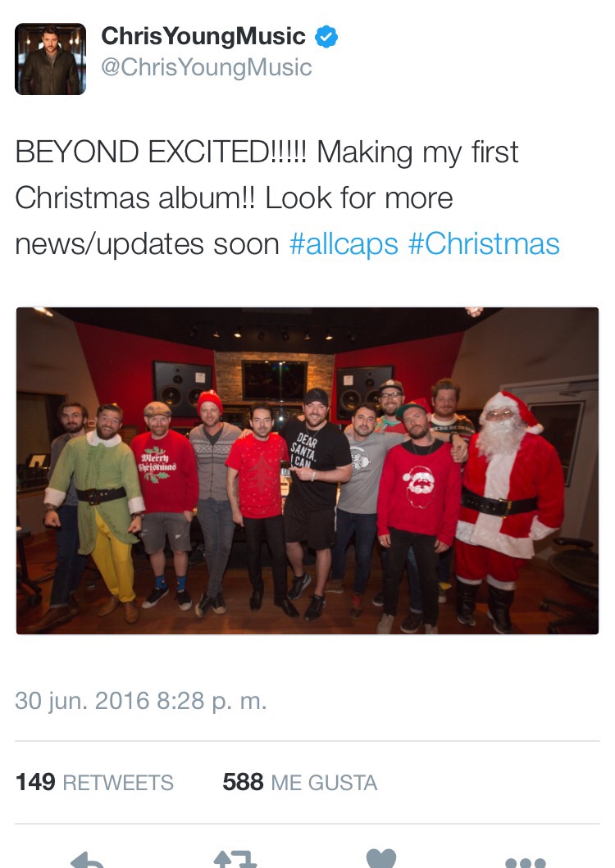This screenshot has width=615, height=868.
Task: Open the #allcaps hashtag
Action: tap(344, 244)
